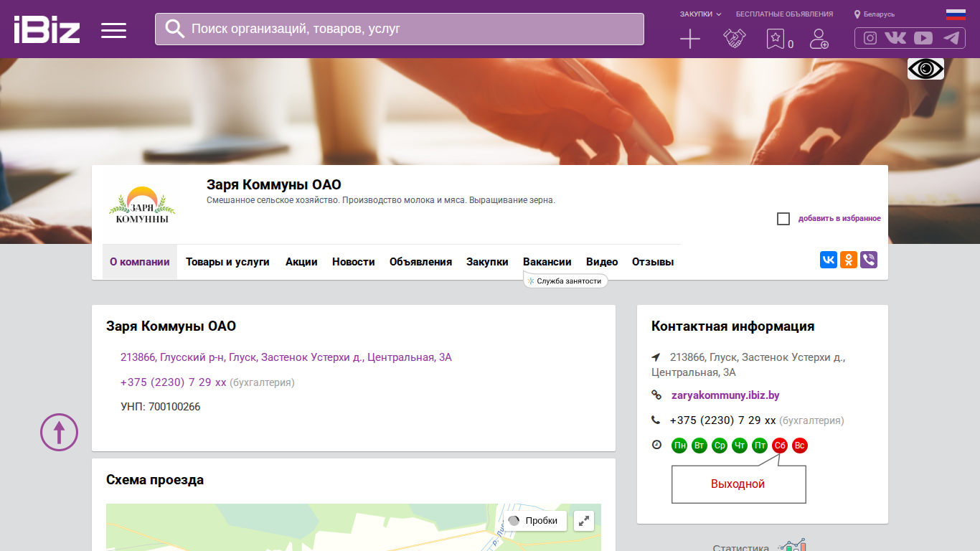Open favorites bookmark star icon
The width and height of the screenshot is (980, 551).
(x=776, y=39)
